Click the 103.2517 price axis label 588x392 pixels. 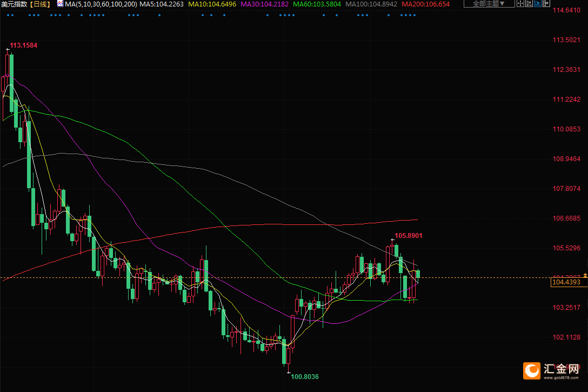click(566, 308)
